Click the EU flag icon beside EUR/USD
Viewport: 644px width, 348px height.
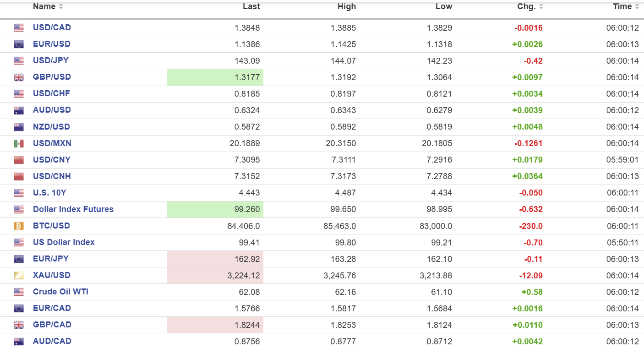tap(18, 44)
